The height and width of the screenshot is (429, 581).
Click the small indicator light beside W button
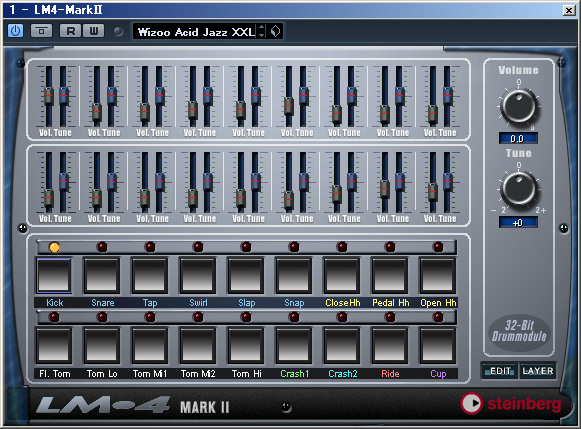point(118,31)
